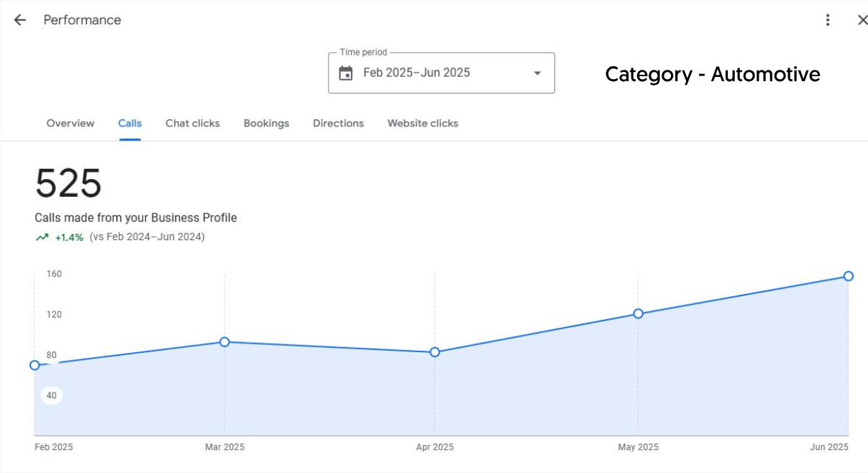The width and height of the screenshot is (868, 473).
Task: Click the Jun 2025 peak data point
Action: coord(849,276)
